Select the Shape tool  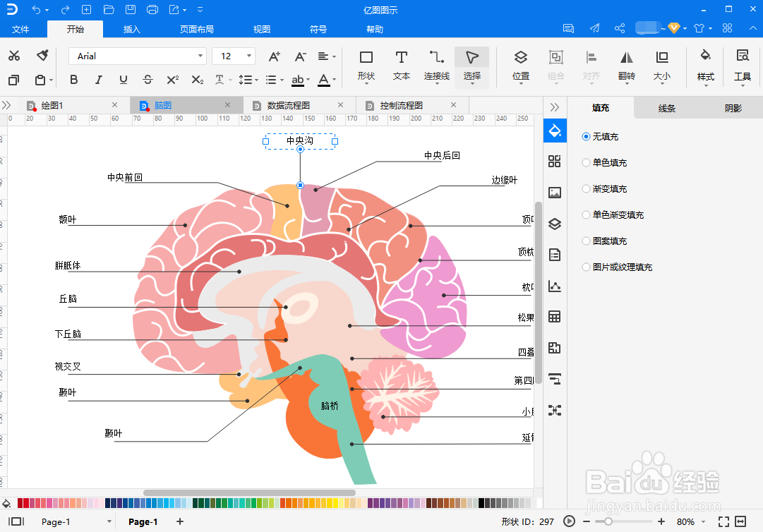(x=366, y=67)
